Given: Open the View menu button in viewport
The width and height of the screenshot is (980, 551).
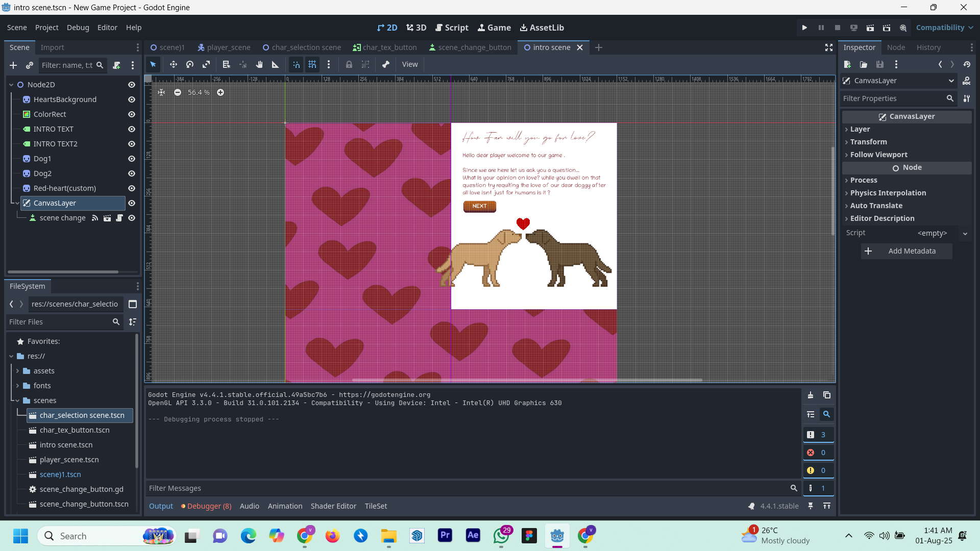Looking at the screenshot, I should click(x=410, y=64).
